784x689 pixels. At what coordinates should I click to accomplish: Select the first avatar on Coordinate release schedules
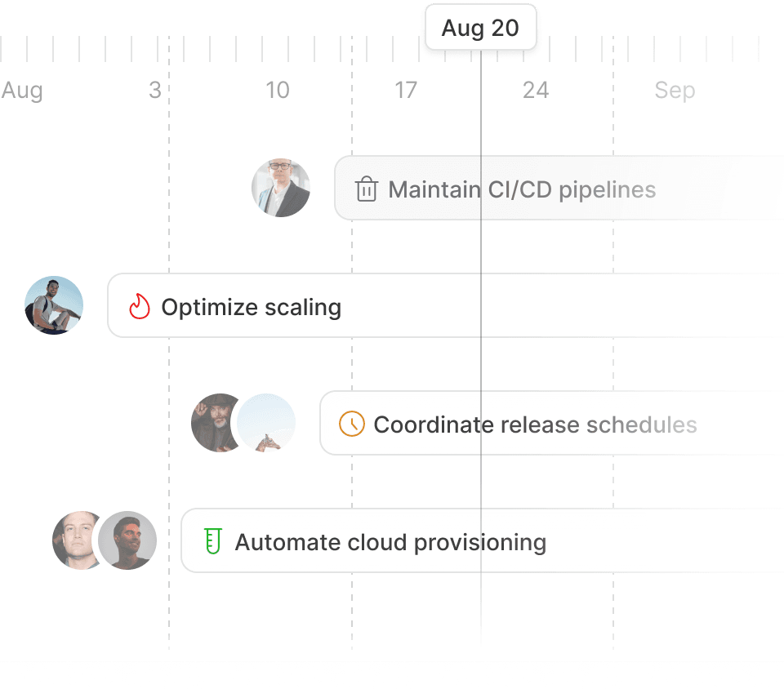pyautogui.click(x=215, y=423)
